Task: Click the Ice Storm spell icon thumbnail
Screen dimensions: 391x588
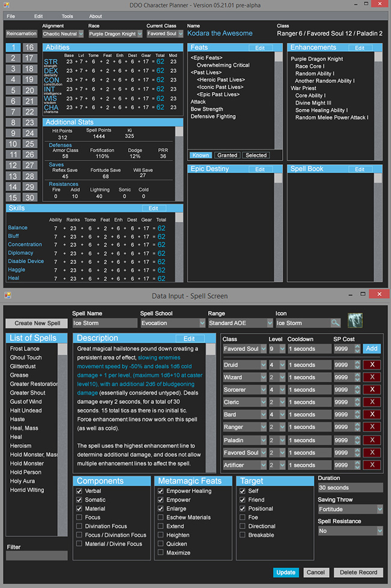Action: [355, 322]
